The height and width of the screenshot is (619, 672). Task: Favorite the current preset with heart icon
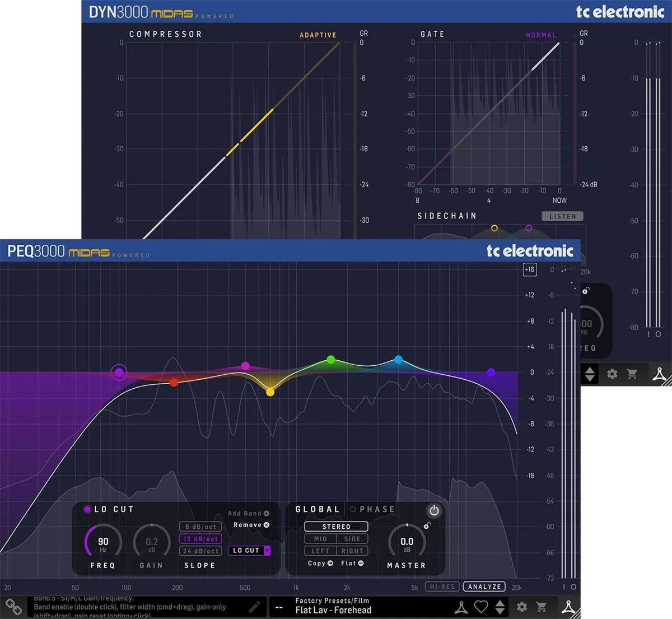480,608
